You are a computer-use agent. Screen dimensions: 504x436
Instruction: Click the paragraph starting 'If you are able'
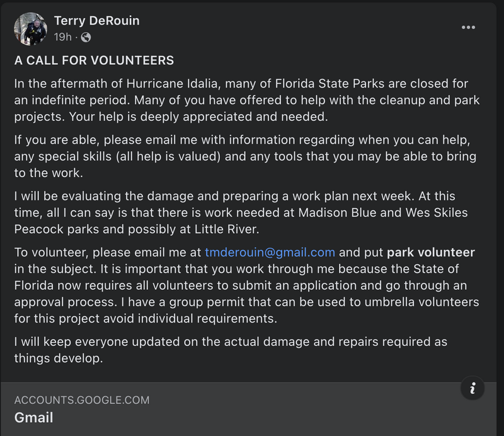click(244, 156)
